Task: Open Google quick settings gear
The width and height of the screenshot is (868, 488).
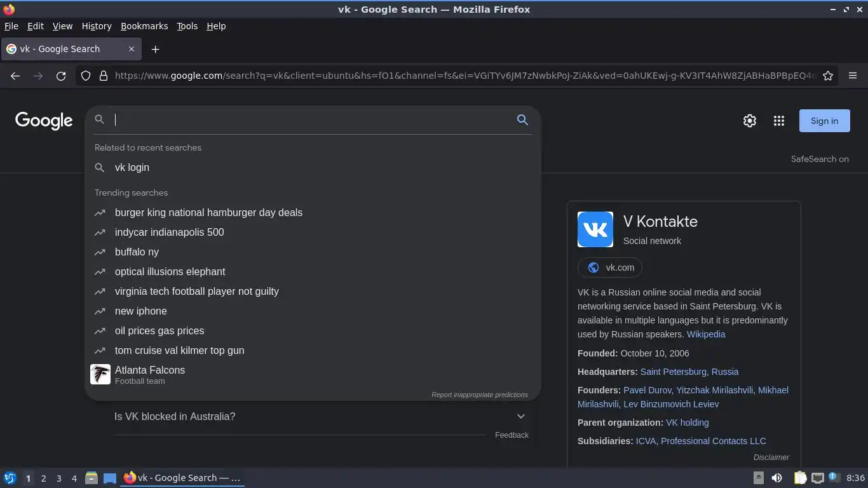Action: click(750, 121)
